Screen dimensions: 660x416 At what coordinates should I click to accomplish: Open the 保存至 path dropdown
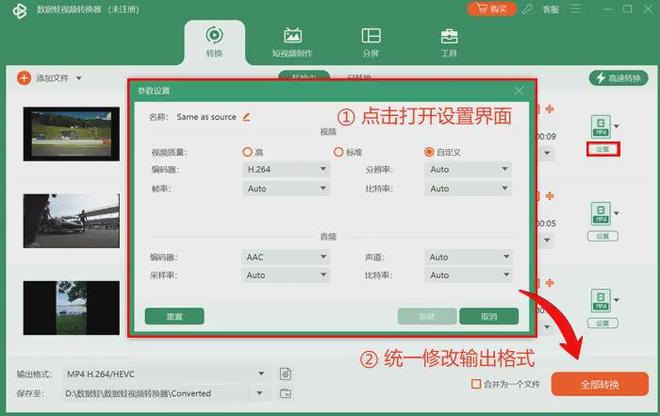260,393
